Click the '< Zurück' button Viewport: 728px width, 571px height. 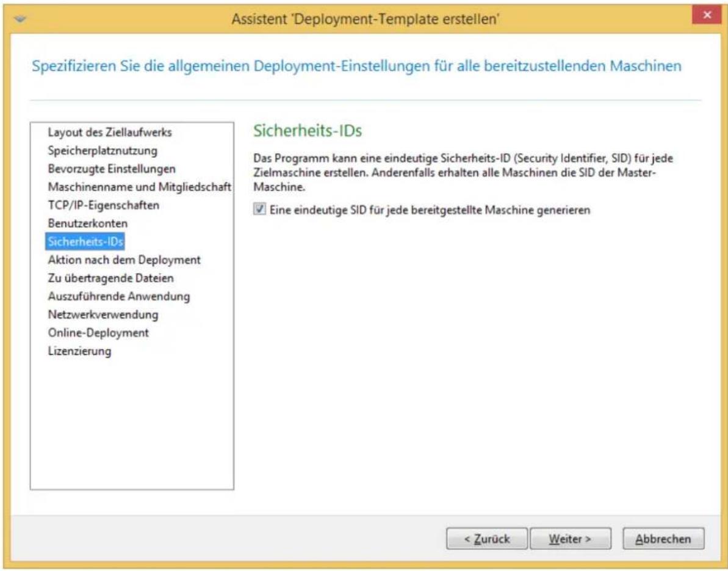(486, 539)
